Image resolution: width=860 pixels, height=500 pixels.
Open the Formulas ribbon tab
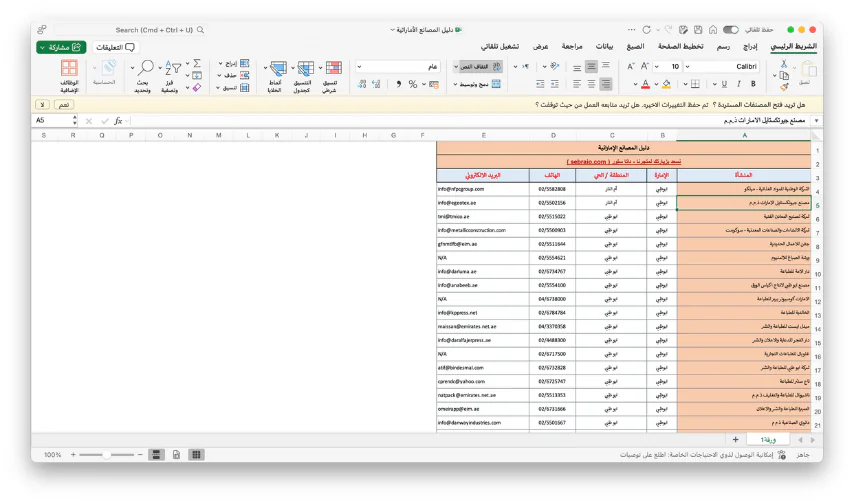(x=635, y=47)
